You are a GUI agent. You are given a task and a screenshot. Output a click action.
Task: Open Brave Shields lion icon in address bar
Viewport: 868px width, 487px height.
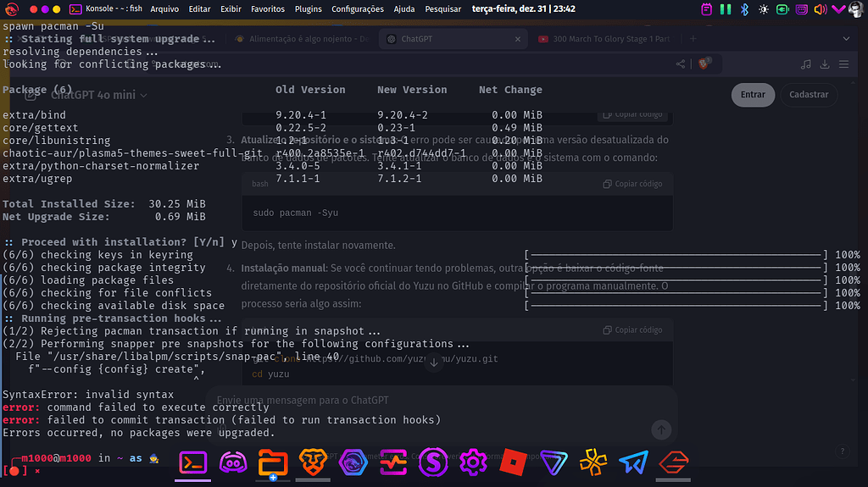(704, 64)
